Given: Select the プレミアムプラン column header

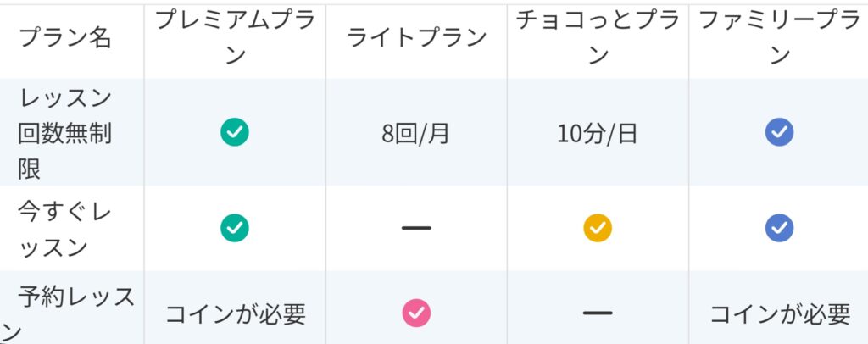Looking at the screenshot, I should coord(235,38).
